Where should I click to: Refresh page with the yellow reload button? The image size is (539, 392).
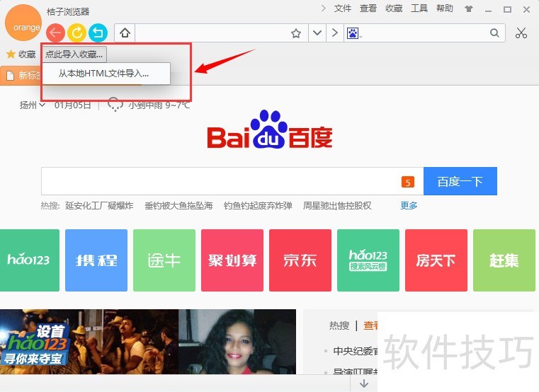[76, 33]
